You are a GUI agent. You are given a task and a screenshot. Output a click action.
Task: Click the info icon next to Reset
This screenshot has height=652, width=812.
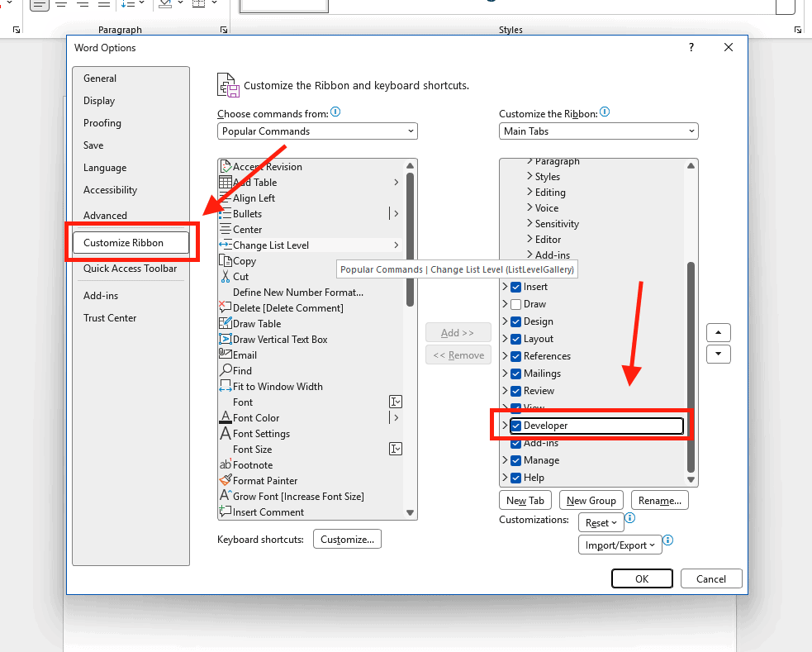point(629,518)
